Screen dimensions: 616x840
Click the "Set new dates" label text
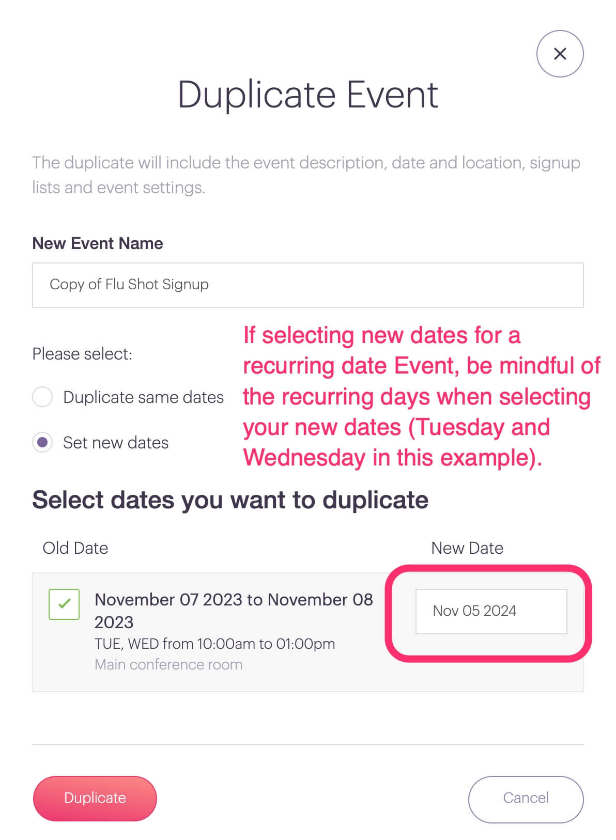click(116, 443)
